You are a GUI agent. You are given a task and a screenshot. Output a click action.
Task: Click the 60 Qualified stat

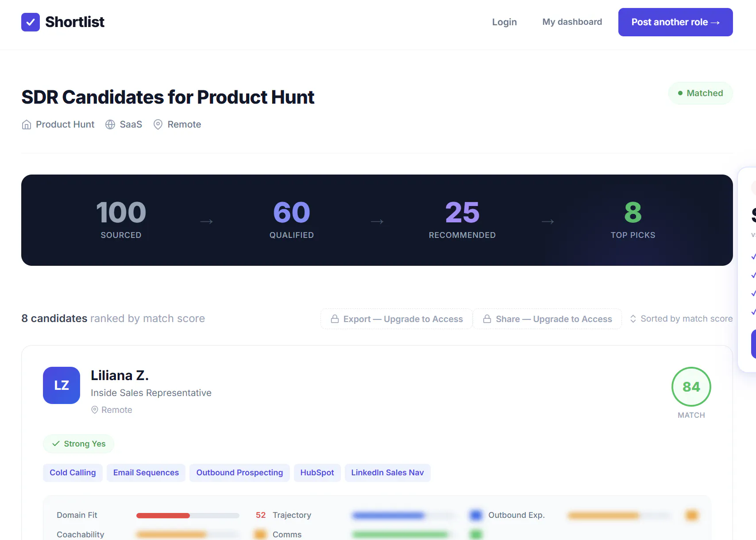[292, 220]
